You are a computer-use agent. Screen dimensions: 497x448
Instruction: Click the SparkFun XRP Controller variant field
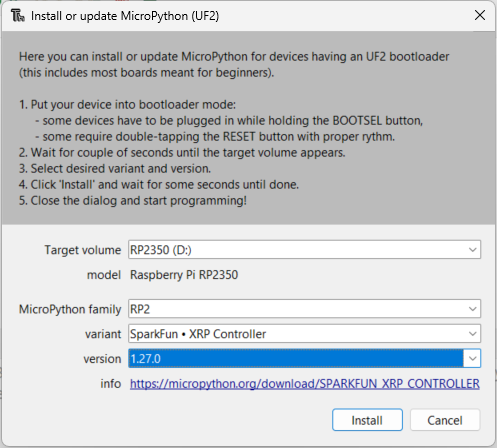tap(304, 334)
